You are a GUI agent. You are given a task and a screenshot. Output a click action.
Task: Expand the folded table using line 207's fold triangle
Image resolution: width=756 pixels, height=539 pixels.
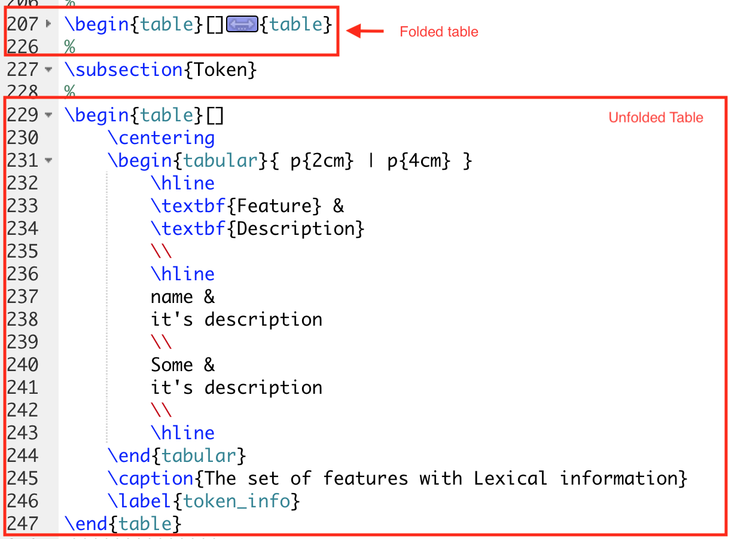pos(48,24)
